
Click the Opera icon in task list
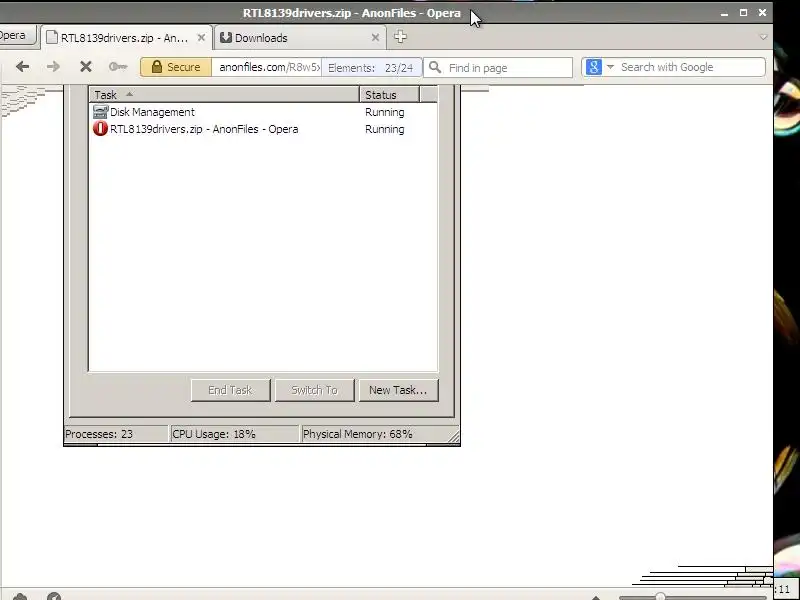[x=101, y=129]
